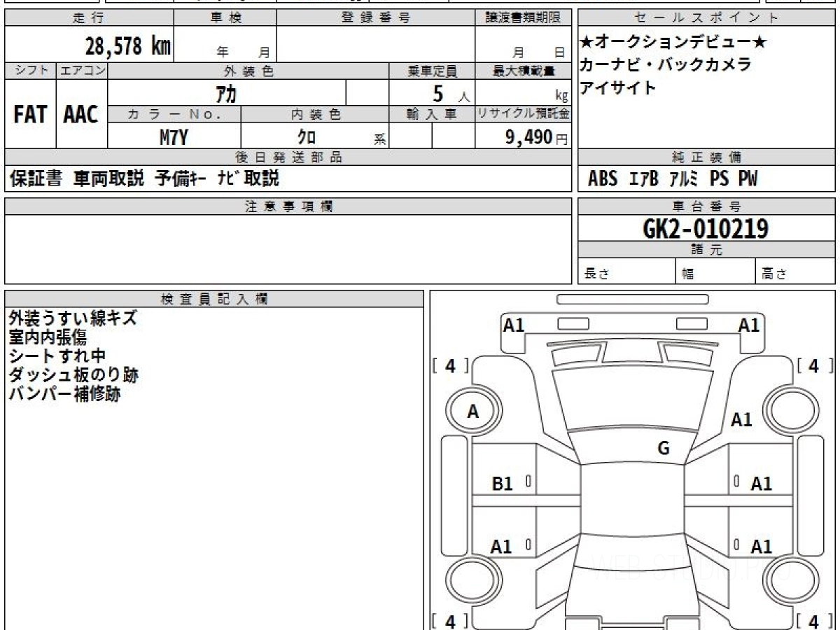Click the アルミ equipment entry
Viewport: 840px width, 630px height.
point(684,179)
